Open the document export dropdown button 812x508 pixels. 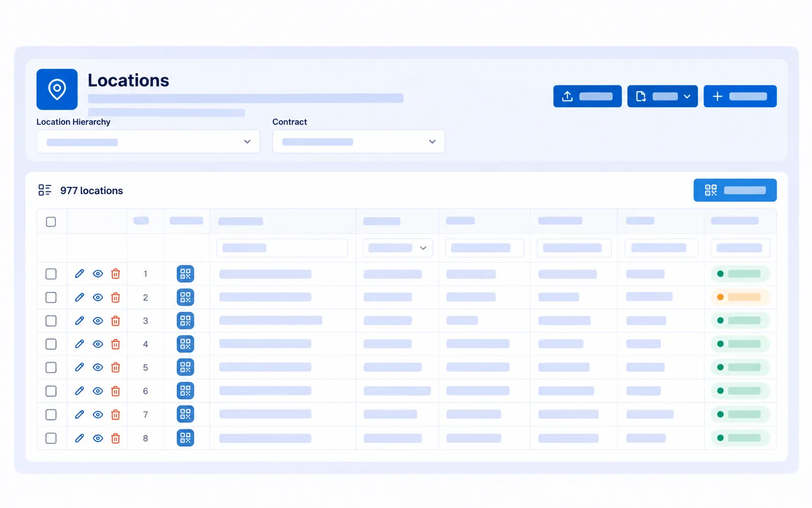click(x=663, y=96)
